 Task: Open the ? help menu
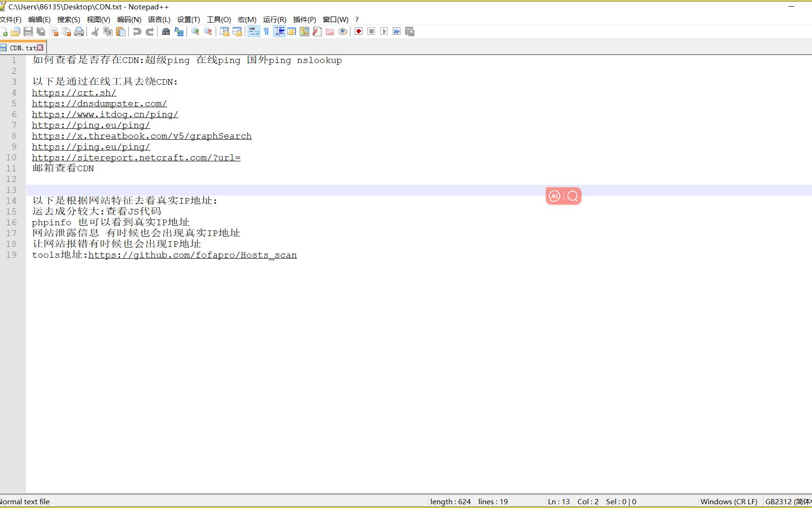click(x=357, y=19)
